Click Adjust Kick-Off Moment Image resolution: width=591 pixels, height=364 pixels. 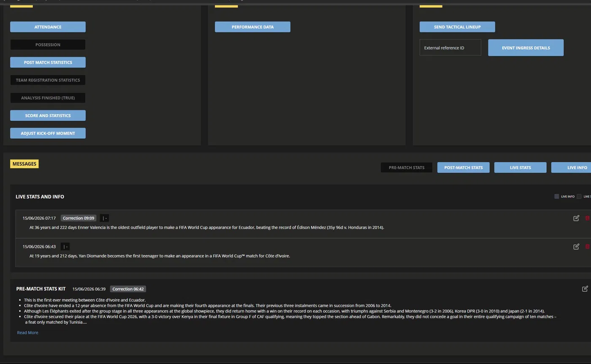48,133
